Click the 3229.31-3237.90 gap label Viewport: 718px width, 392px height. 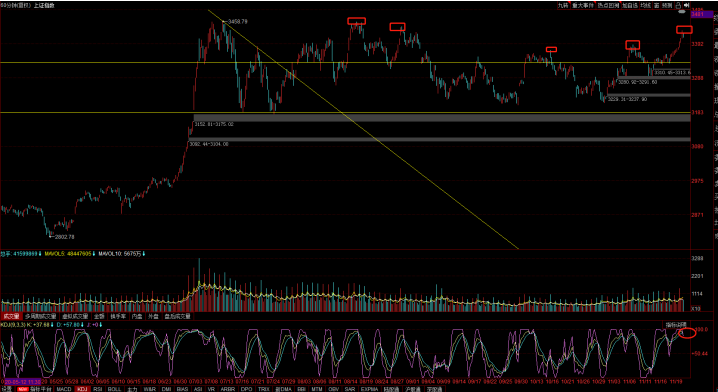tap(627, 99)
